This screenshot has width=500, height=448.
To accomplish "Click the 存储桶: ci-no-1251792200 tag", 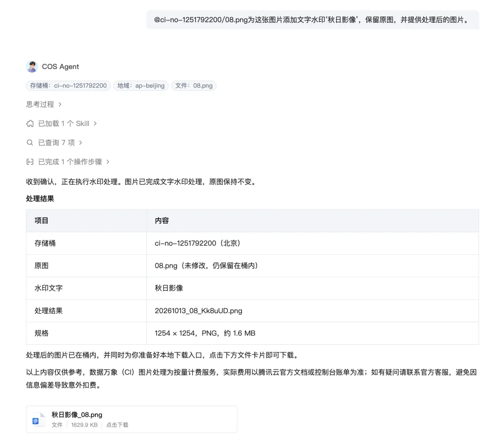I will (68, 86).
